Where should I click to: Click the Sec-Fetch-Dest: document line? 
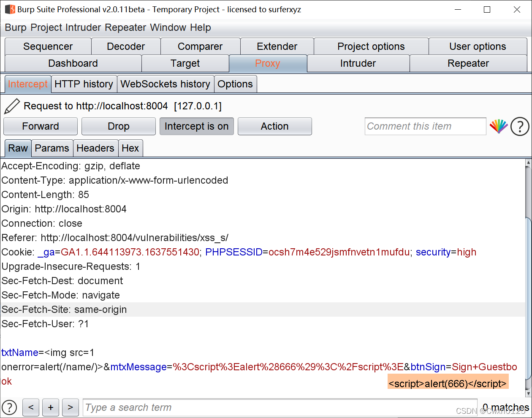pos(62,281)
